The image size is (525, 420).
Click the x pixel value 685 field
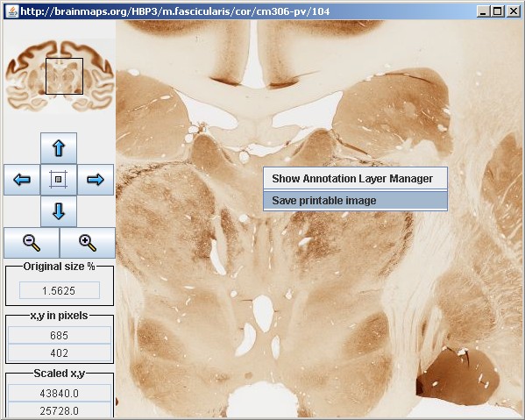tap(60, 335)
